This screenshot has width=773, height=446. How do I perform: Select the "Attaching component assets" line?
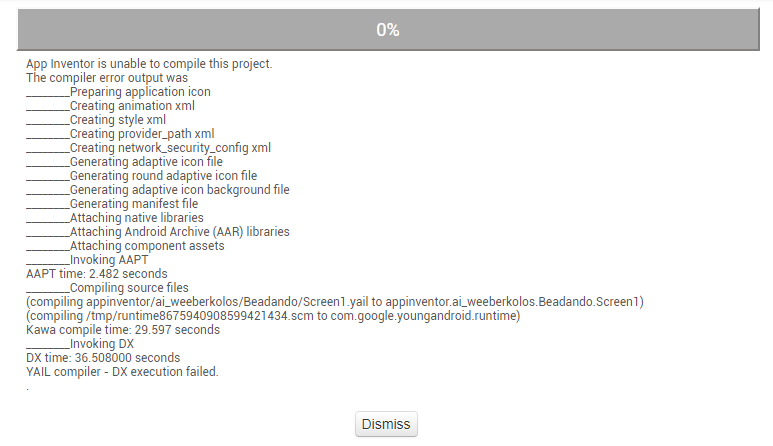[147, 246]
